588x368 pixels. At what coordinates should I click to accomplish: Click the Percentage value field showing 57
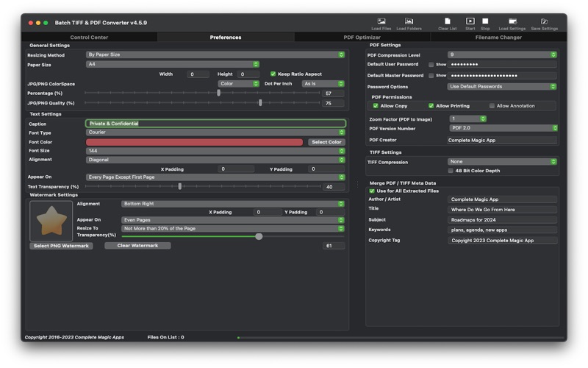[x=333, y=93]
